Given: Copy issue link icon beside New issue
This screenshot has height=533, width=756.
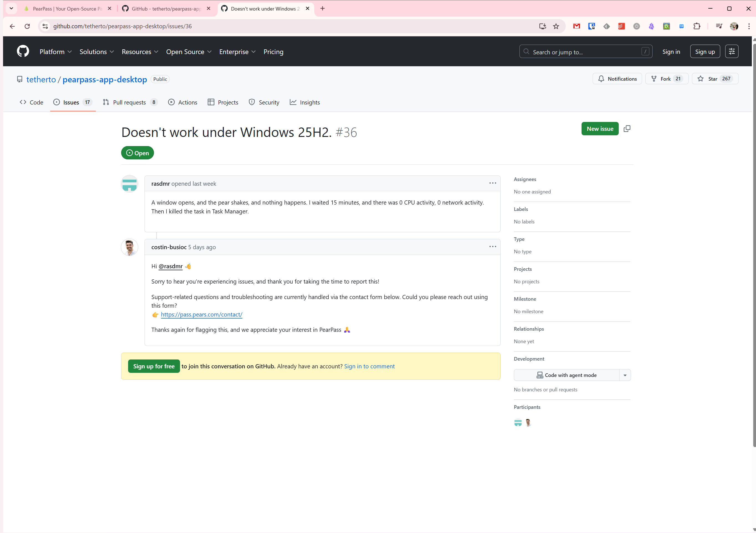Looking at the screenshot, I should pos(627,129).
